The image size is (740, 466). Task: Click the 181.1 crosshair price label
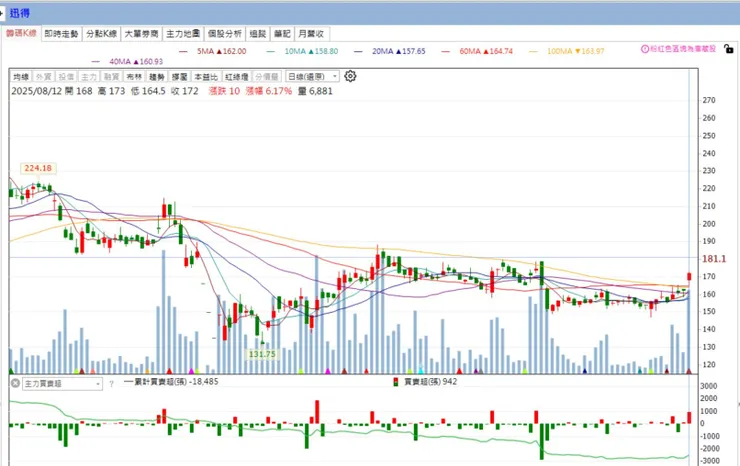pyautogui.click(x=714, y=259)
